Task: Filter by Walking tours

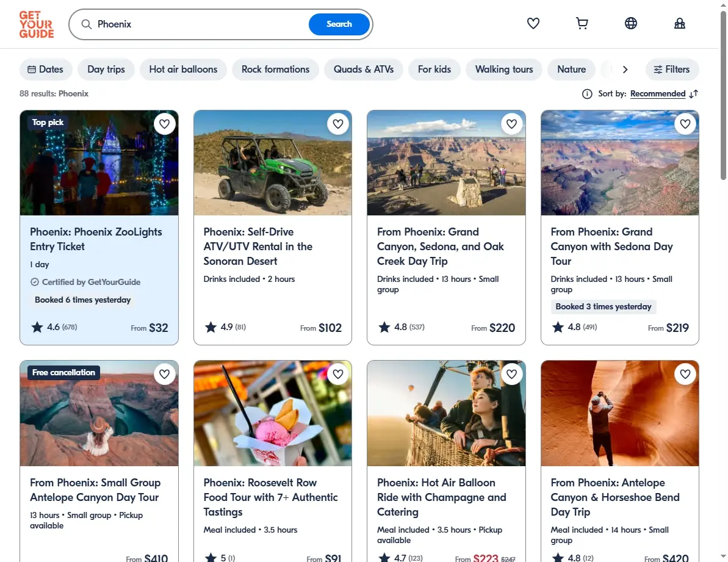Action: (504, 69)
